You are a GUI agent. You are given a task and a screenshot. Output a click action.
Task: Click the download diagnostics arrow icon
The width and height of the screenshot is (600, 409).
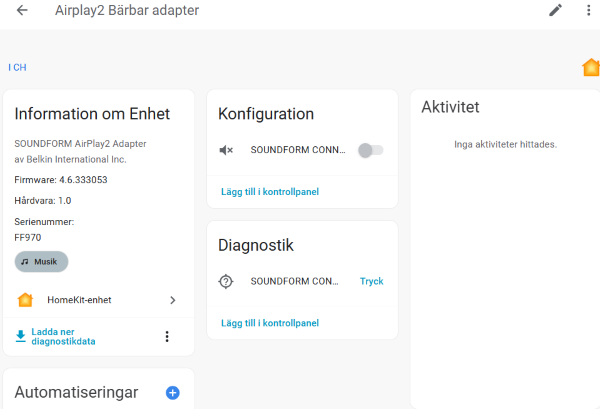21,336
